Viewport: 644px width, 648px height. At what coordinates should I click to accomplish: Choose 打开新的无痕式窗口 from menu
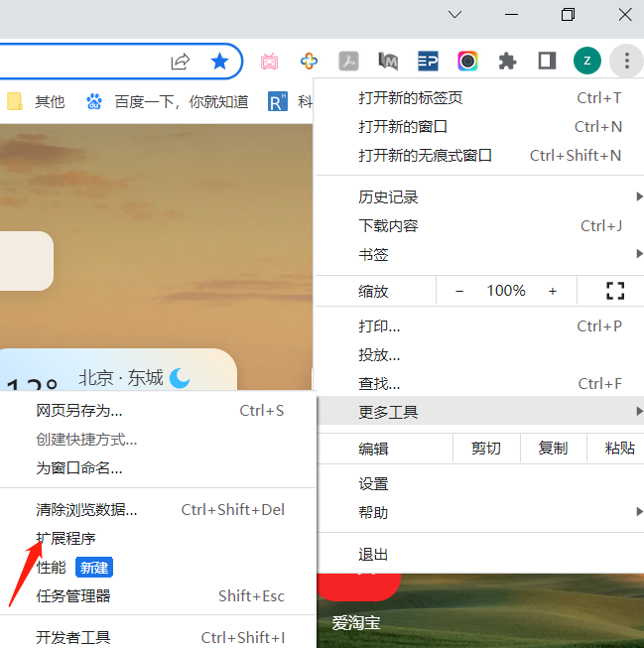[x=425, y=156]
